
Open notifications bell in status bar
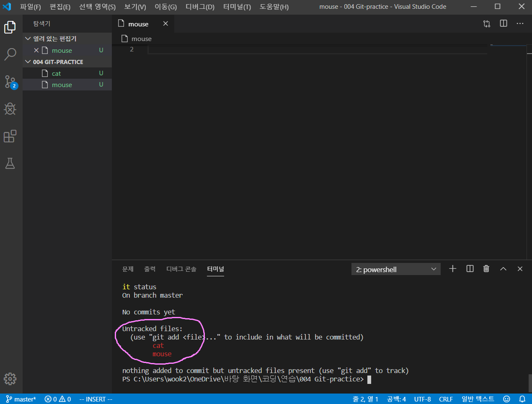point(522,399)
